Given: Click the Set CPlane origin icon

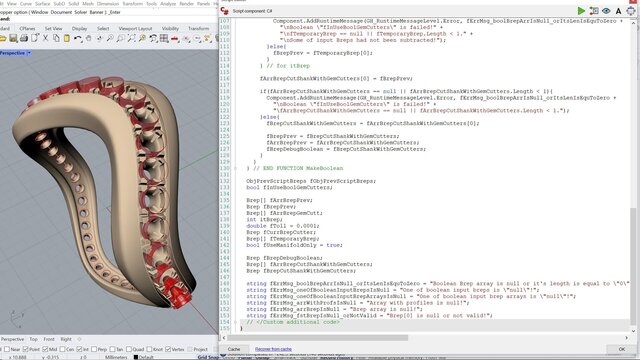Looking at the screenshot, I should tap(186, 38).
